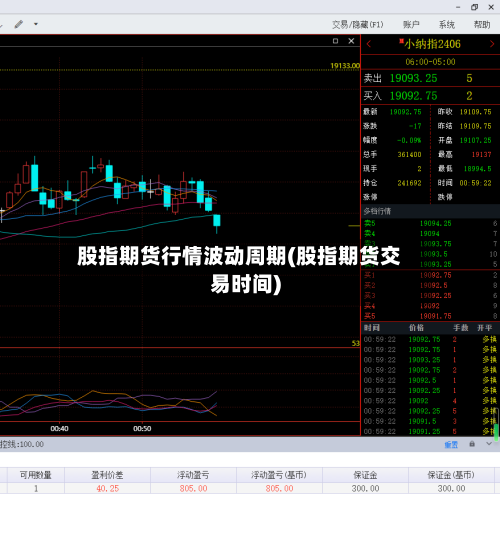
Task: Click the 00:40 time label on chart axis
Action: [59, 429]
